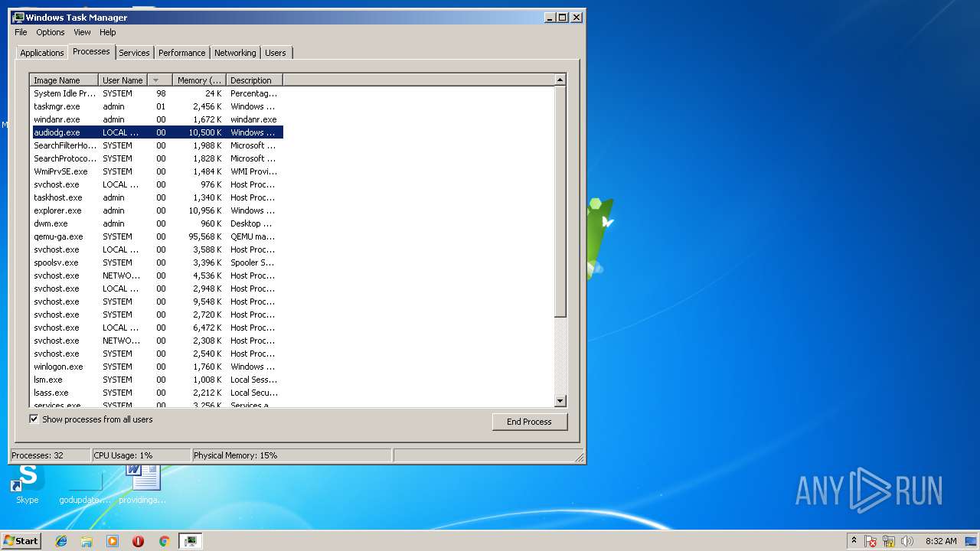Click the Task Manager title bar icon
980x551 pixels.
pyautogui.click(x=18, y=17)
